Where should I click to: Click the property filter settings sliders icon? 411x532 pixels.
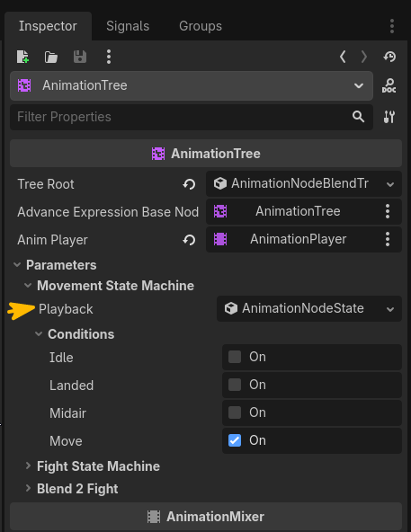pyautogui.click(x=389, y=117)
